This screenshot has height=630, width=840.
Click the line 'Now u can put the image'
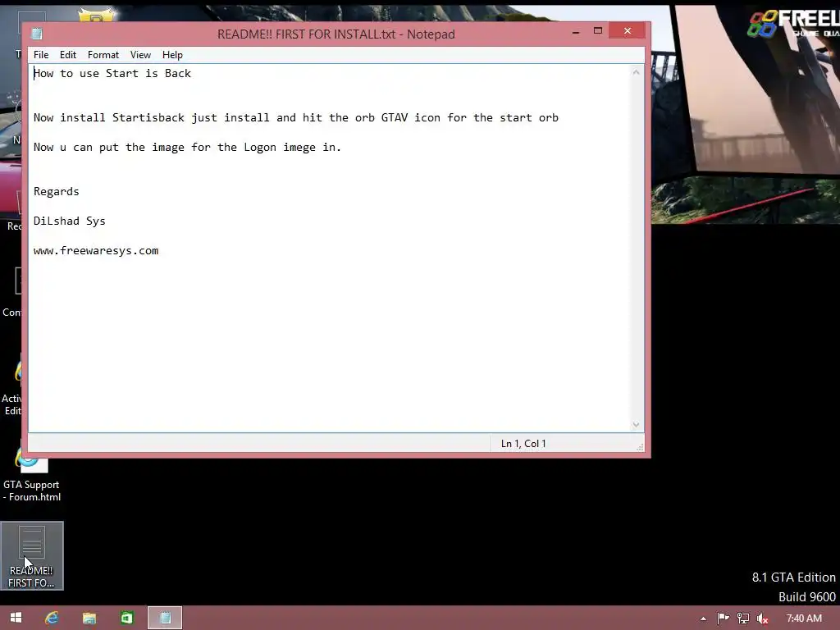pos(187,148)
